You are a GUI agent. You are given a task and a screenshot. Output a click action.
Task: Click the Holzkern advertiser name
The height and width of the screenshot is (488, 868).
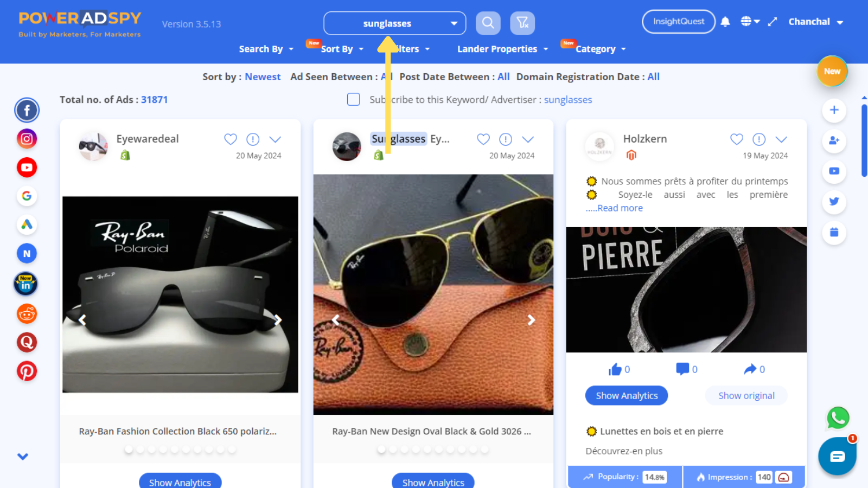pos(645,139)
